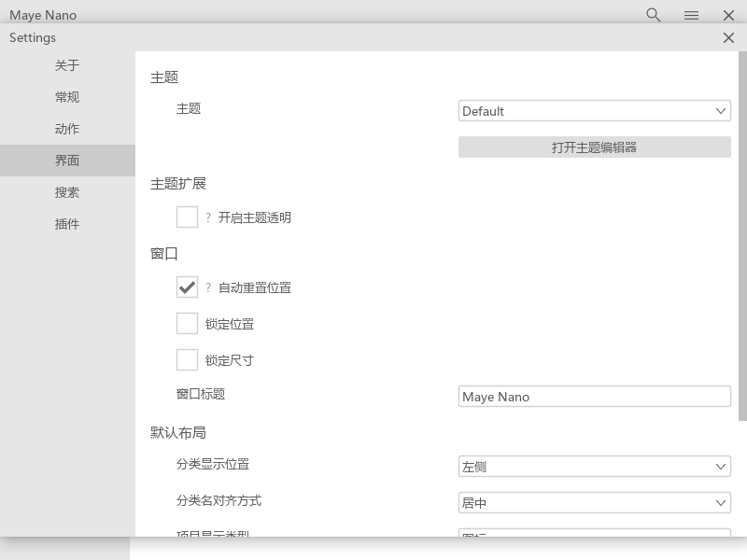This screenshot has width=747, height=560.
Task: Open the search icon in title bar
Action: click(652, 15)
